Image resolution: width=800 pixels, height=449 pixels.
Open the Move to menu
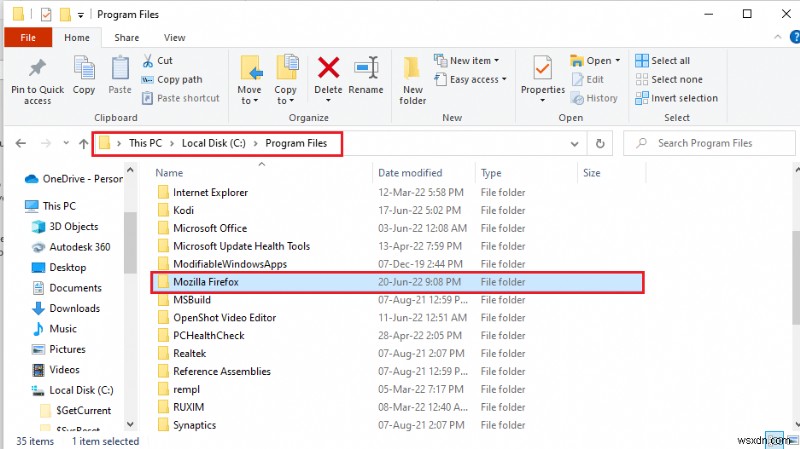(249, 80)
